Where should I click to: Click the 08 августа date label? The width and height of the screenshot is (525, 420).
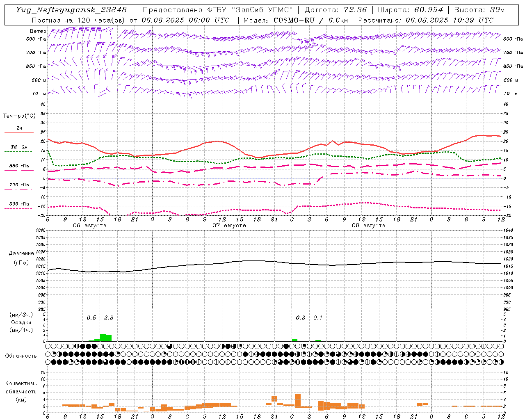[369, 226]
